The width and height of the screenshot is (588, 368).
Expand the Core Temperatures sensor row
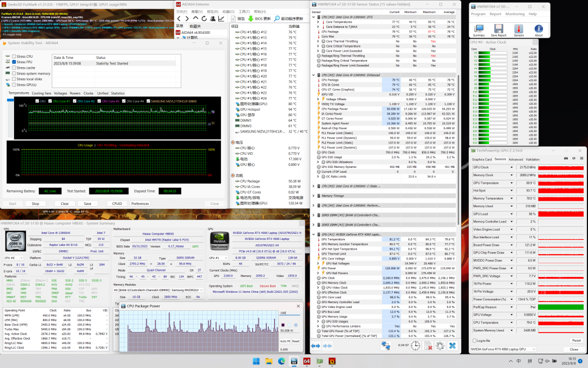point(318,22)
